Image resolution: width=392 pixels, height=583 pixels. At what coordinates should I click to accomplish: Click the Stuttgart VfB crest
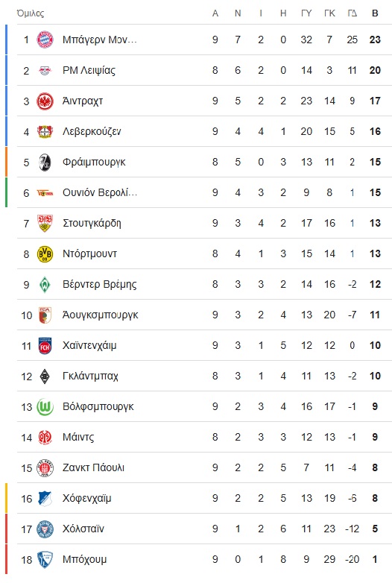(45, 223)
